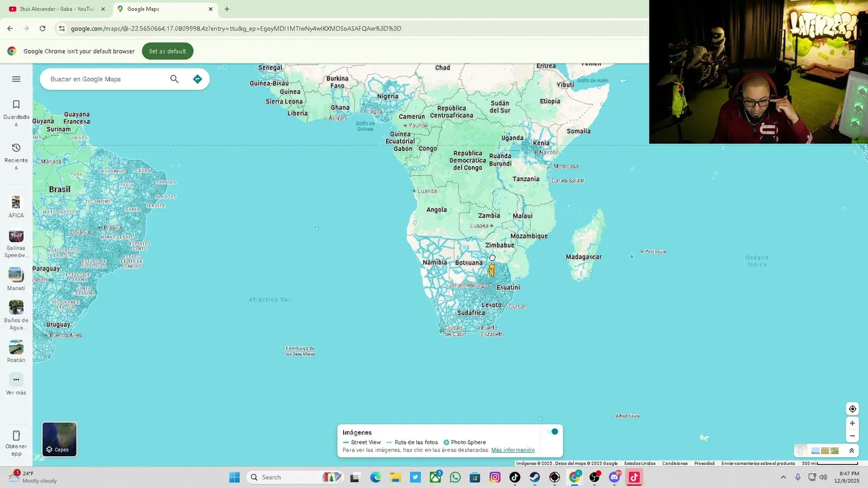Reload the Google Maps page

(42, 28)
